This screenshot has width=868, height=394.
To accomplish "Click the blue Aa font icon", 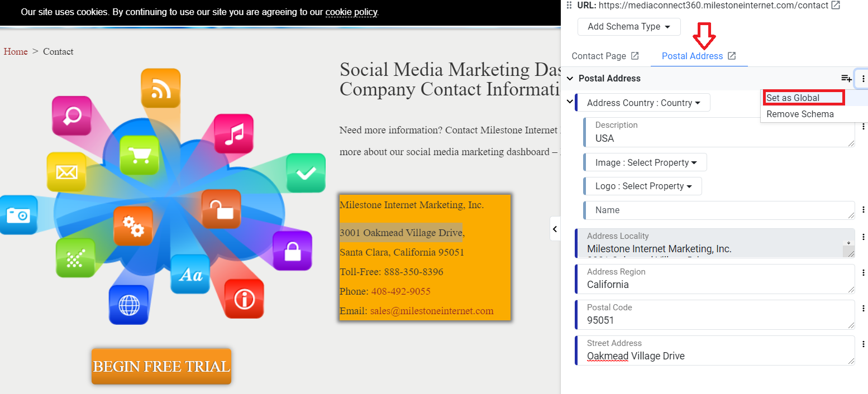I will 190,274.
